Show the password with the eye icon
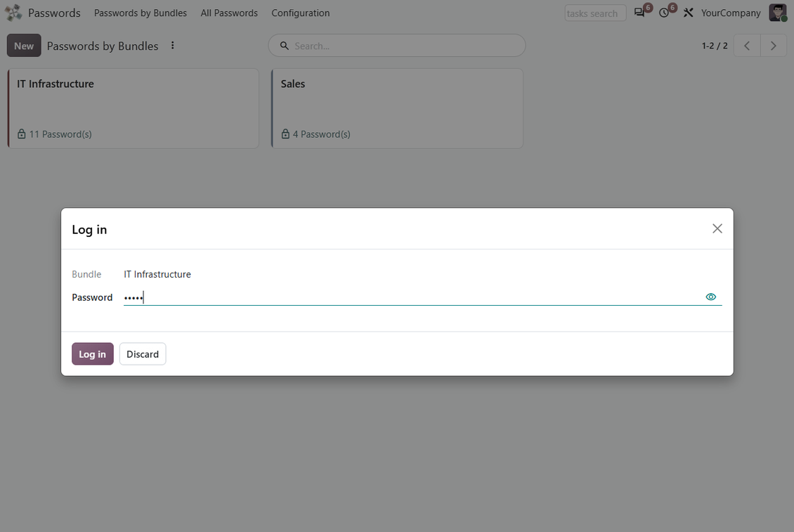 point(711,297)
